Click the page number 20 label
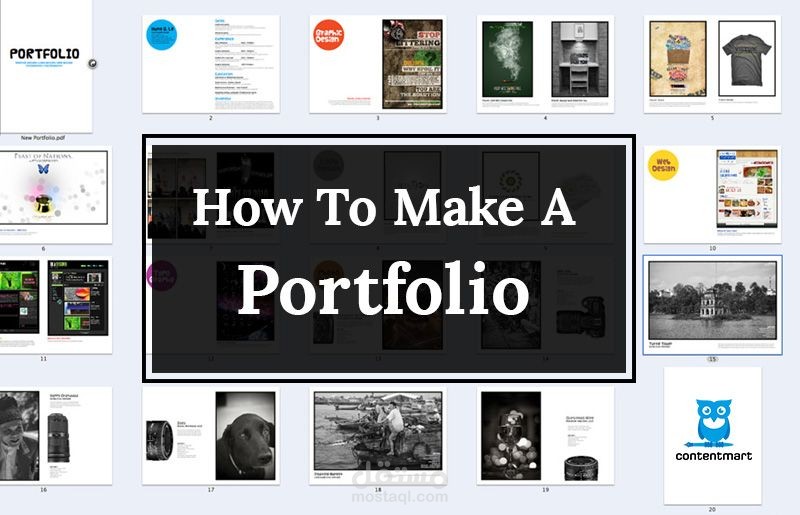 tap(712, 509)
